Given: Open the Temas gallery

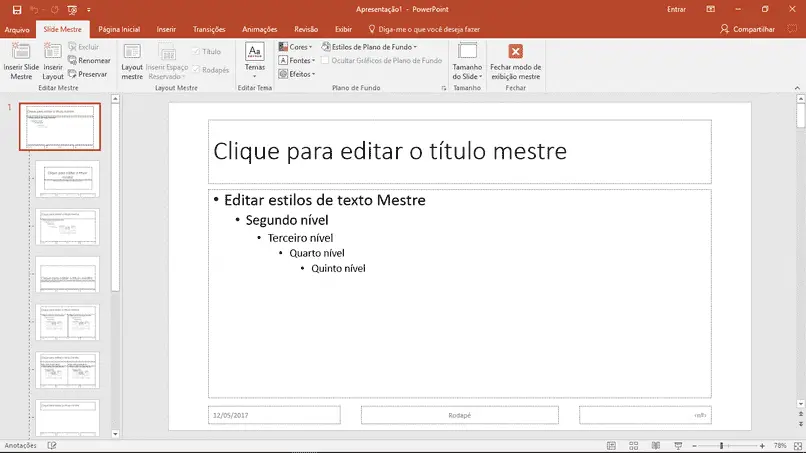Looking at the screenshot, I should tap(254, 61).
